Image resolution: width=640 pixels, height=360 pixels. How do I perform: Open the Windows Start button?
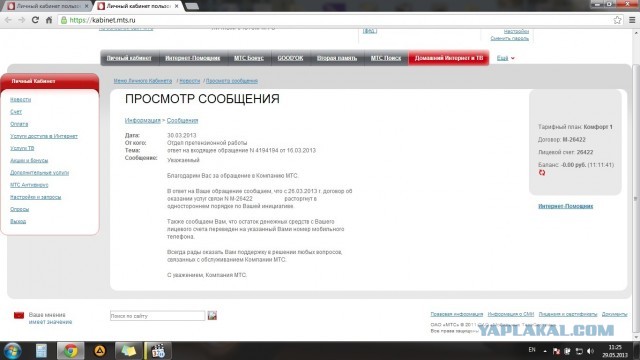12,351
